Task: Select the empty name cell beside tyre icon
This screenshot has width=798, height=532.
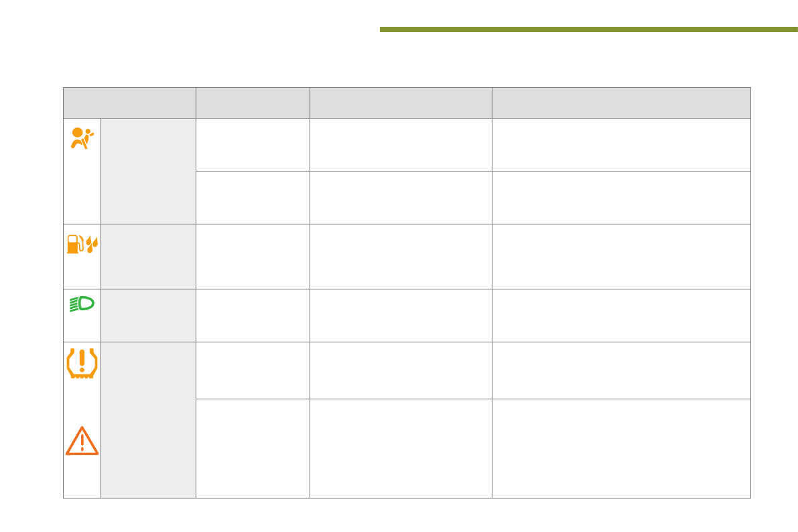Action: coord(148,420)
